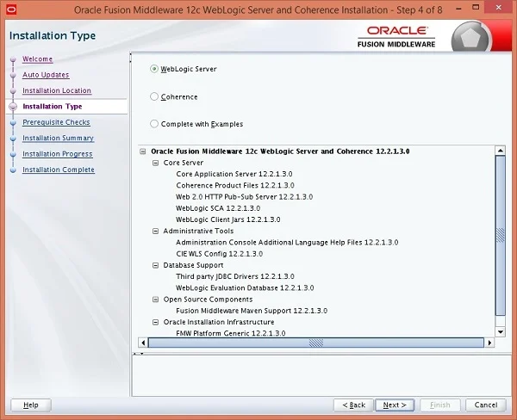
Task: Collapse Oracle Installation Infrastructure node
Action: (x=155, y=322)
